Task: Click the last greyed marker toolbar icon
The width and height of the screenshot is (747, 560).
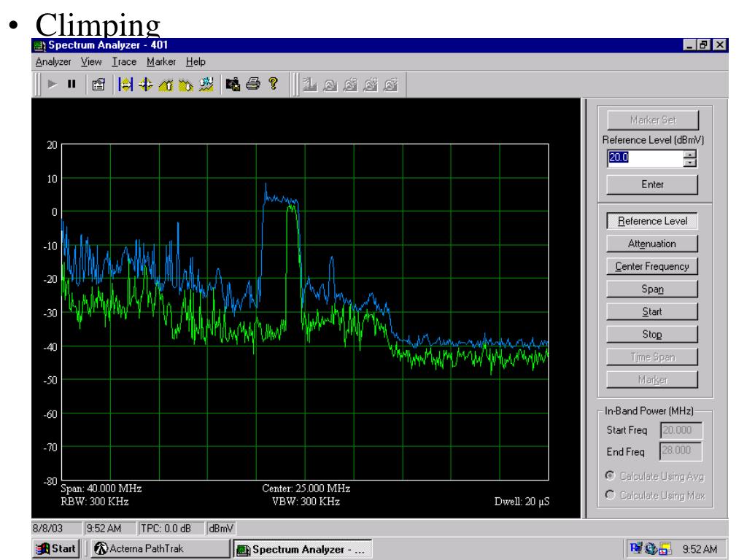Action: (391, 85)
